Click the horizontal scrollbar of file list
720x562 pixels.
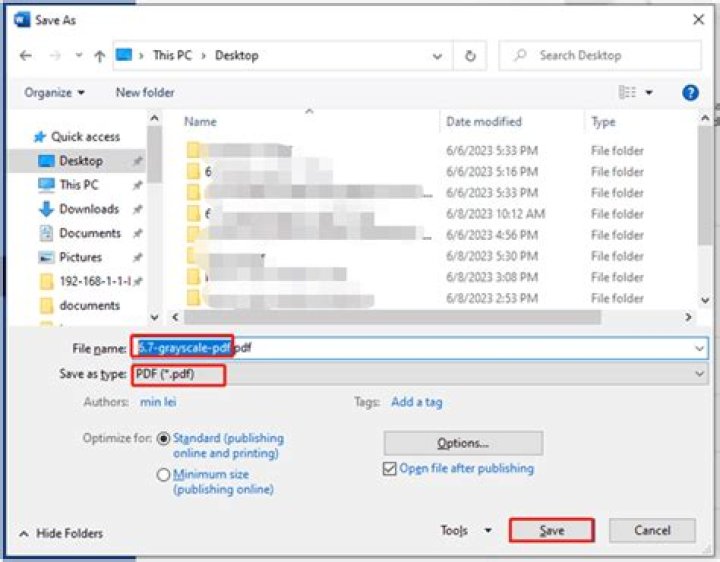point(393,317)
